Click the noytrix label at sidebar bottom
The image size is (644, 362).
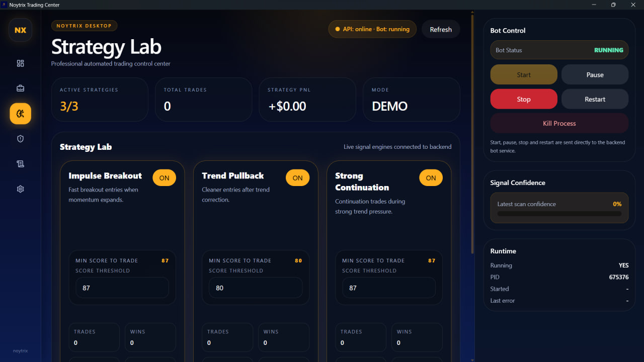[x=21, y=350]
